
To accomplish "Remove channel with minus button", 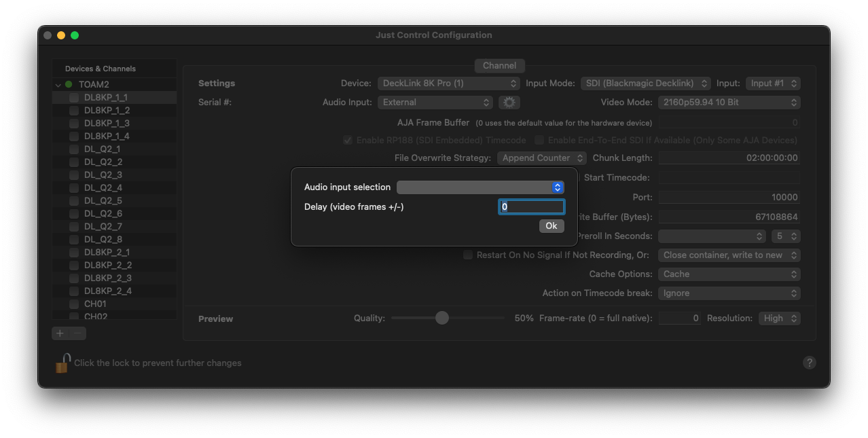I will (78, 333).
